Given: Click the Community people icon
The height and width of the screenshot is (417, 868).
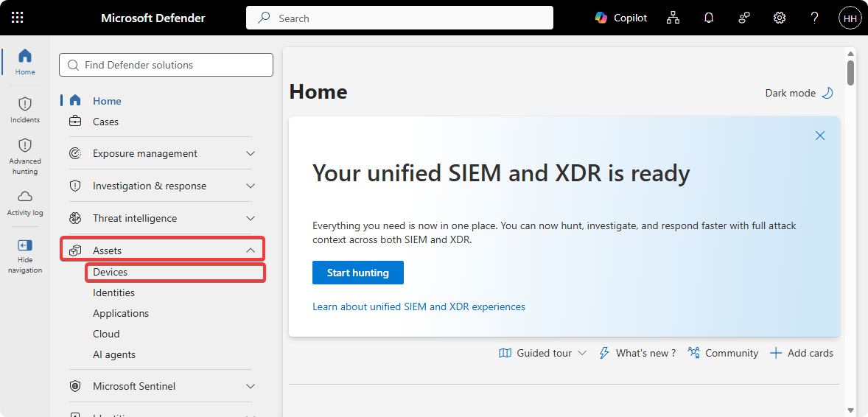Looking at the screenshot, I should 693,353.
